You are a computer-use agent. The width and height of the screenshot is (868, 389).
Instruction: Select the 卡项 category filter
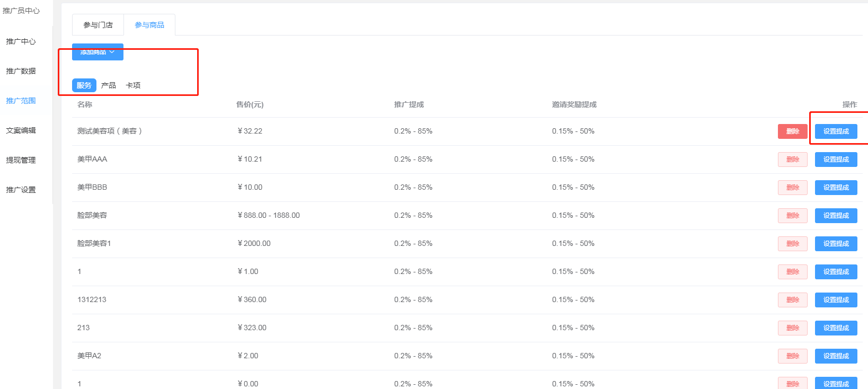point(133,85)
